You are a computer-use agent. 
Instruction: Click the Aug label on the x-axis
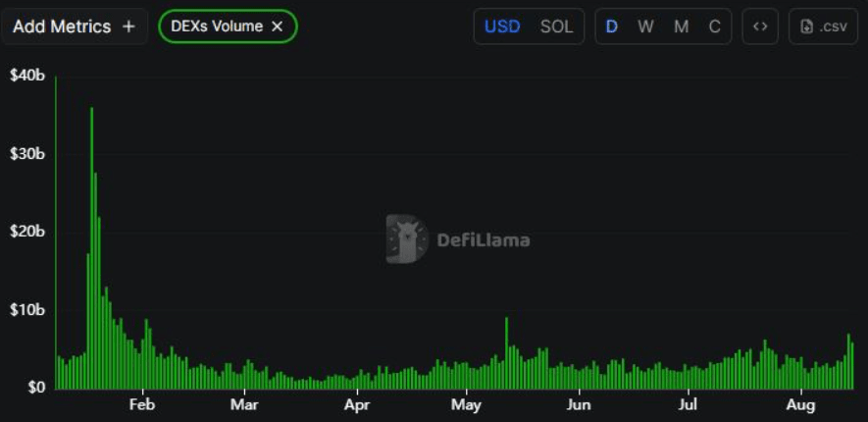point(800,405)
